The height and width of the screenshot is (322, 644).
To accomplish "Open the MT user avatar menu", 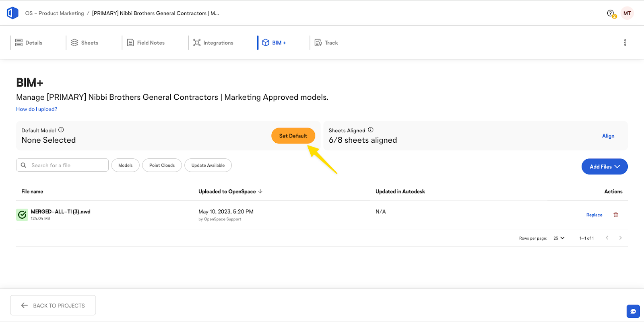I will pos(627,13).
